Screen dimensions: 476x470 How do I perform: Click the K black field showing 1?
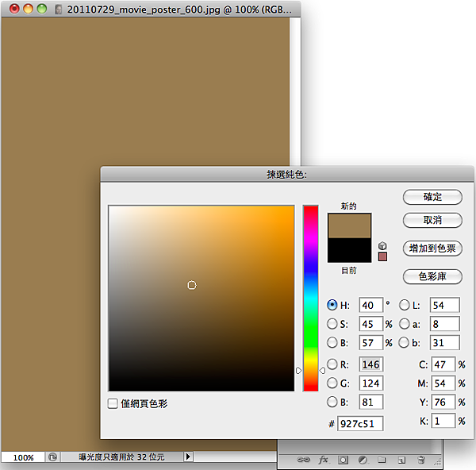pos(443,421)
